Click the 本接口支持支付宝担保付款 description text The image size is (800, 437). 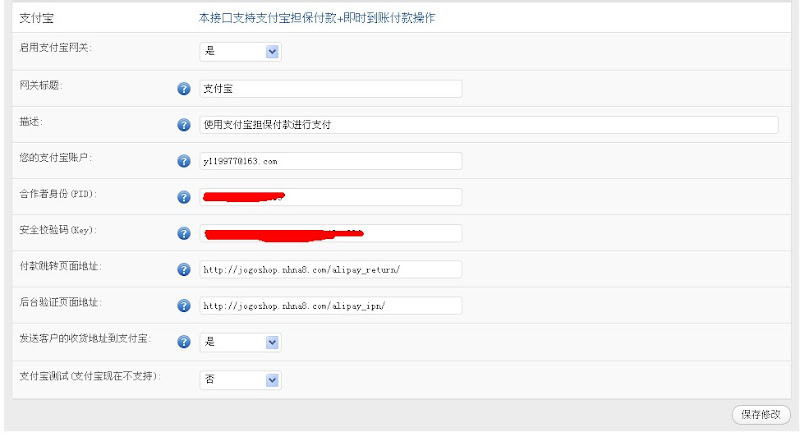click(x=316, y=18)
